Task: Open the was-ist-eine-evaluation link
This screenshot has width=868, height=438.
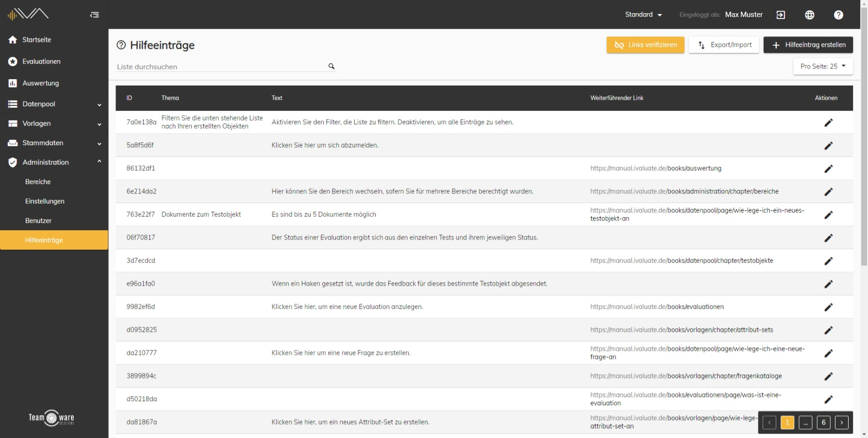Action: (686, 399)
